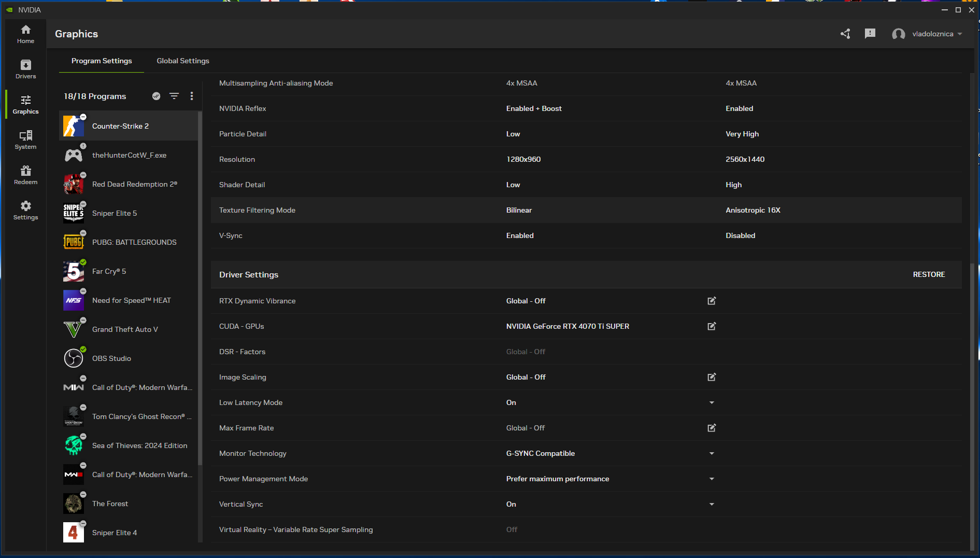Click the Sniper Elite 4 icon
The height and width of the screenshot is (558, 980).
click(x=73, y=533)
